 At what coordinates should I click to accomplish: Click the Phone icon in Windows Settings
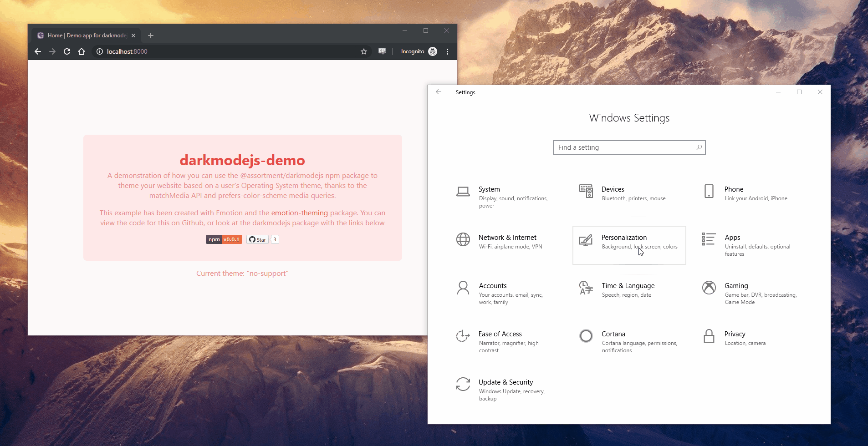coord(709,191)
